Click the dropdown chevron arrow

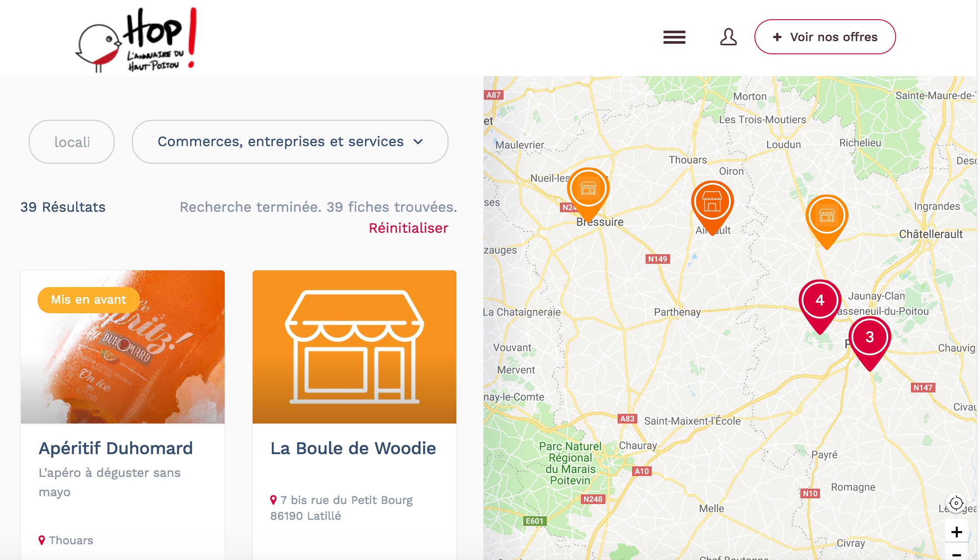tap(418, 142)
